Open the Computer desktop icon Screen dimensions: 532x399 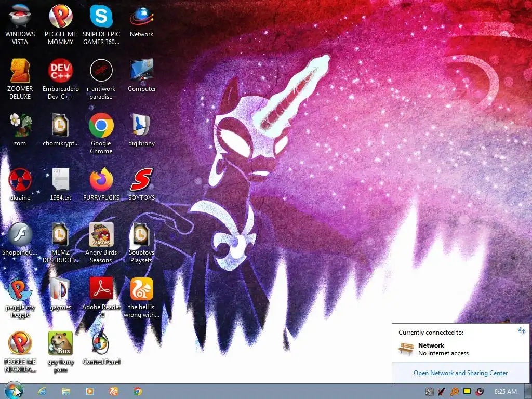[141, 75]
